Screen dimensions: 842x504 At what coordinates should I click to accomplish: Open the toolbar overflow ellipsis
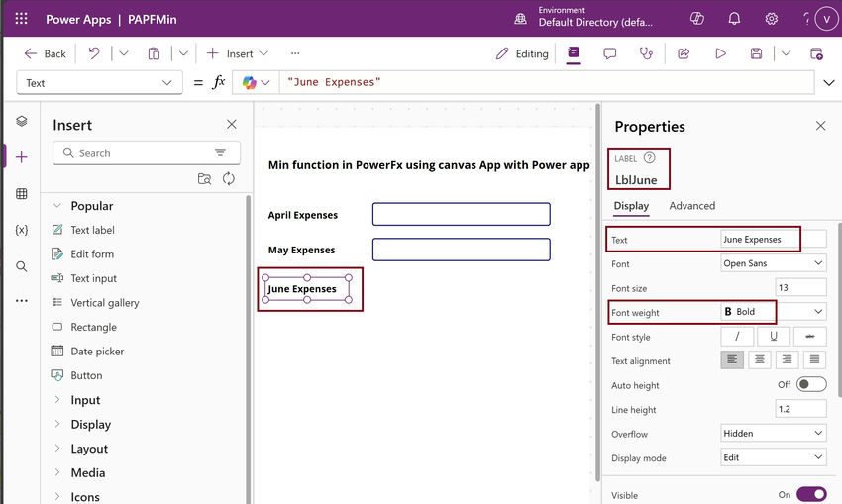tap(295, 53)
